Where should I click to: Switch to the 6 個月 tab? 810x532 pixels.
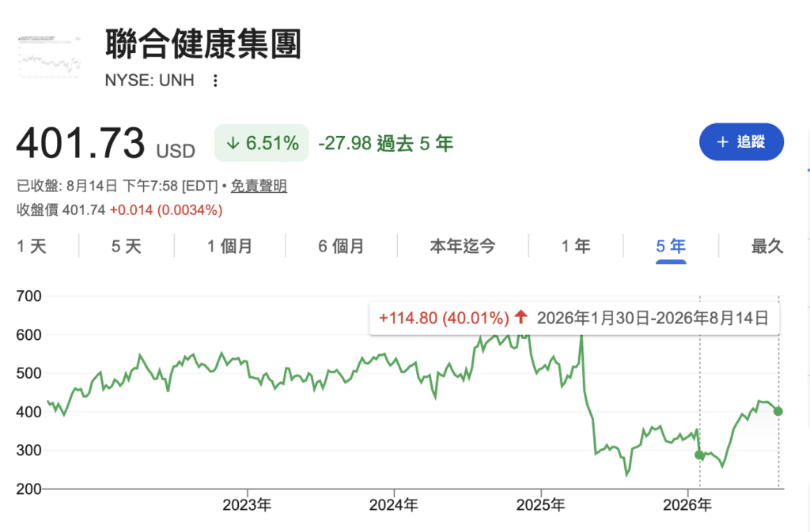coord(341,246)
